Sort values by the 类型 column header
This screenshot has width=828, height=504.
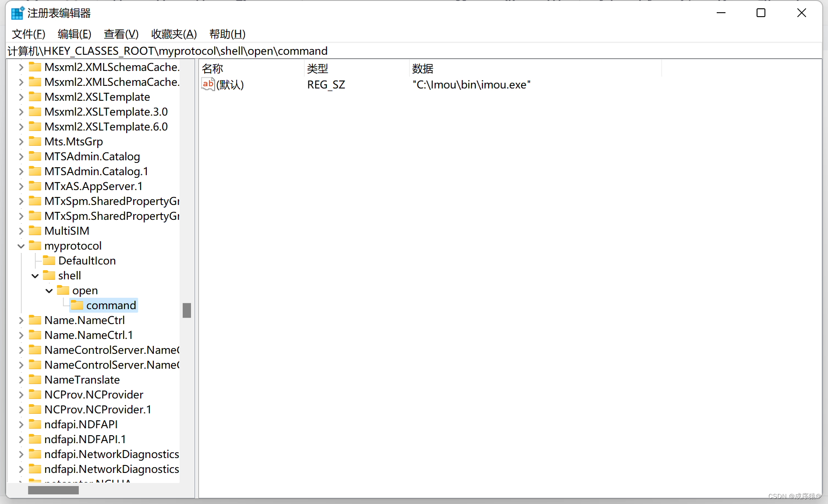[x=318, y=68]
